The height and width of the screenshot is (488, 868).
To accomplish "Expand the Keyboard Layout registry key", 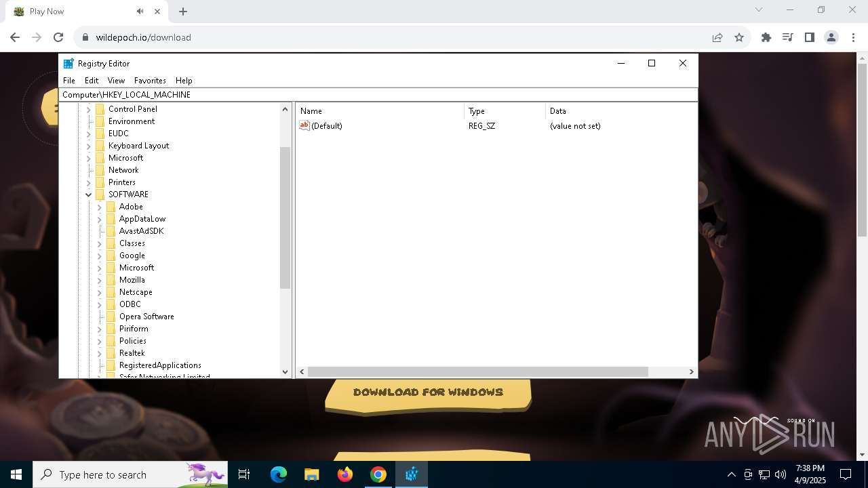I will pos(88,146).
